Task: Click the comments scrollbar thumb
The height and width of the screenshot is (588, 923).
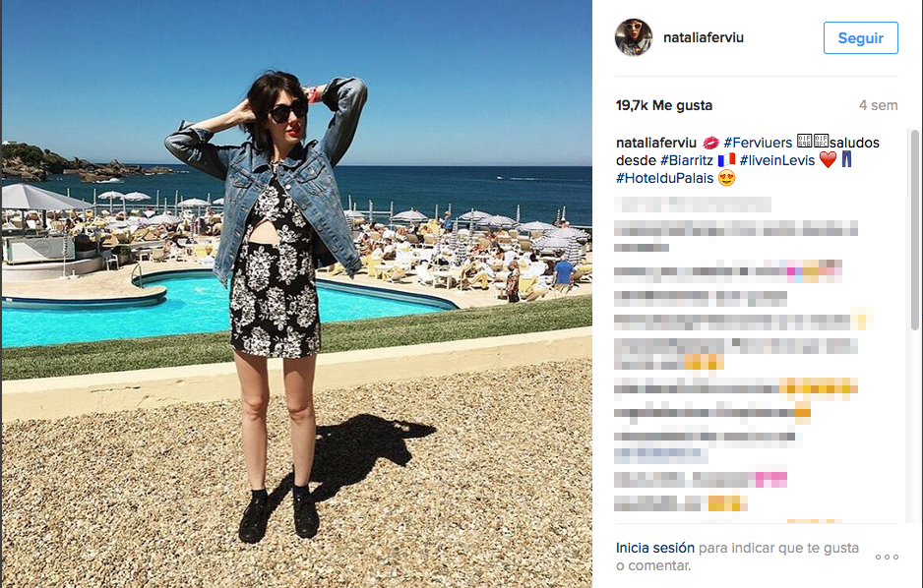Action: pos(915,230)
